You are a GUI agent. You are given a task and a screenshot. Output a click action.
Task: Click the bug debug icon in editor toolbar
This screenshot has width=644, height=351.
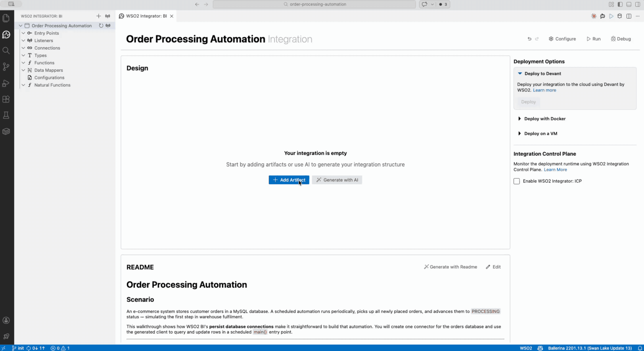620,16
